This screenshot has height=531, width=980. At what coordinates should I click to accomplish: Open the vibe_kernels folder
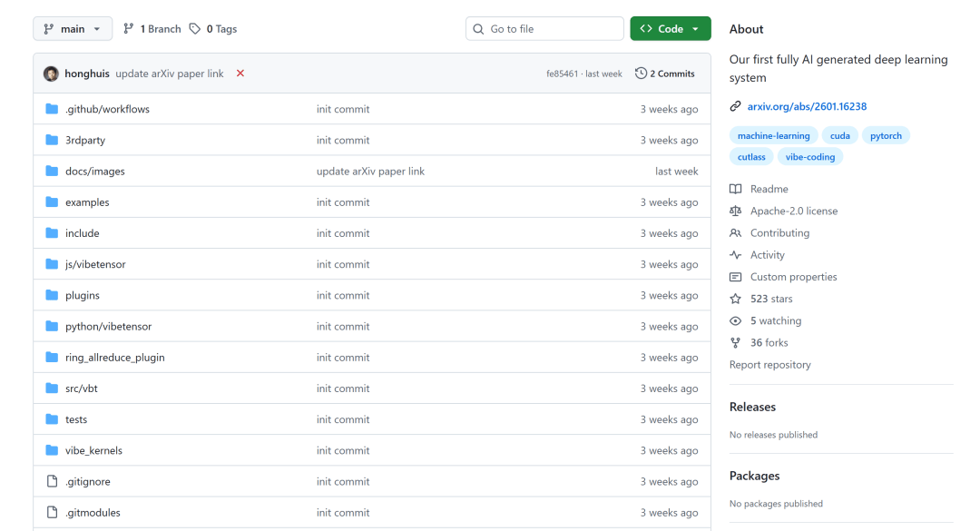tap(93, 450)
